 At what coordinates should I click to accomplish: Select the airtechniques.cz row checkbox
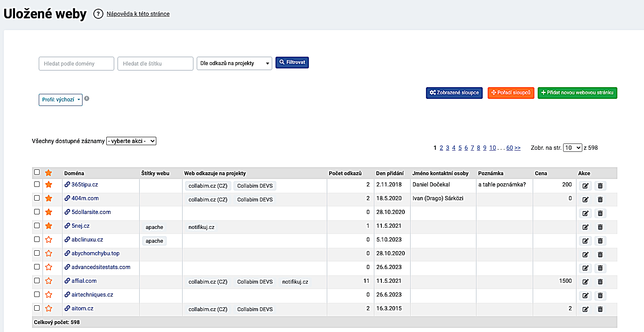pos(37,294)
